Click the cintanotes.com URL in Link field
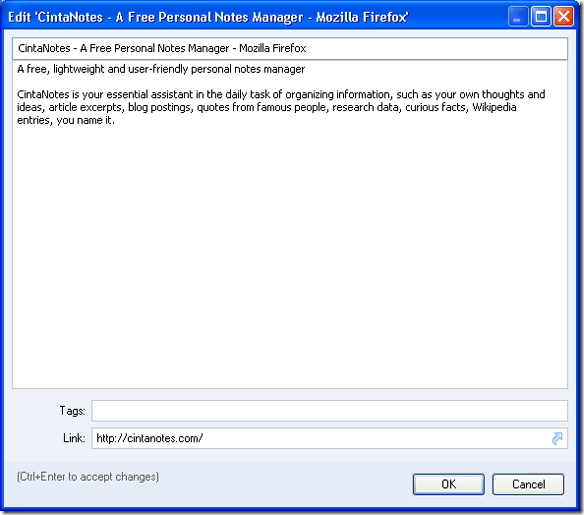The height and width of the screenshot is (515, 584). click(149, 438)
